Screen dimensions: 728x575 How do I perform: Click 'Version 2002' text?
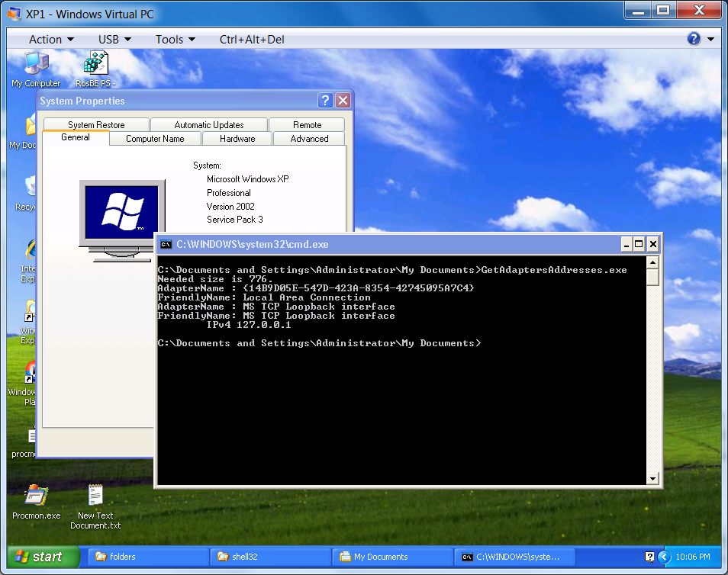coord(230,207)
